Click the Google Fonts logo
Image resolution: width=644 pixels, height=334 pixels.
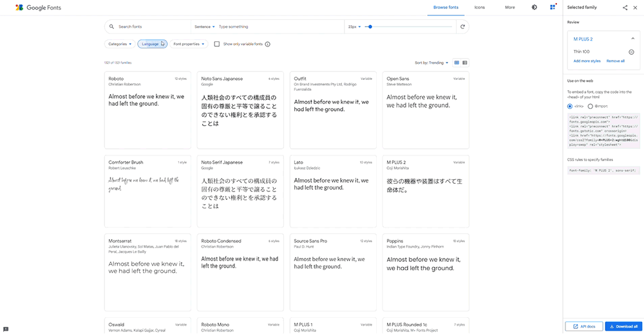38,7
